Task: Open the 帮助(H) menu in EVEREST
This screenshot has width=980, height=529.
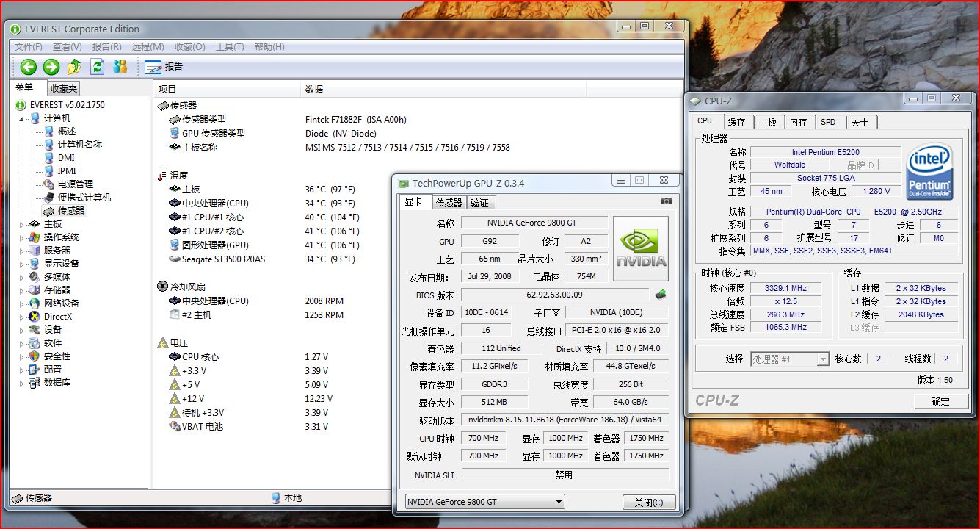Action: point(269,47)
